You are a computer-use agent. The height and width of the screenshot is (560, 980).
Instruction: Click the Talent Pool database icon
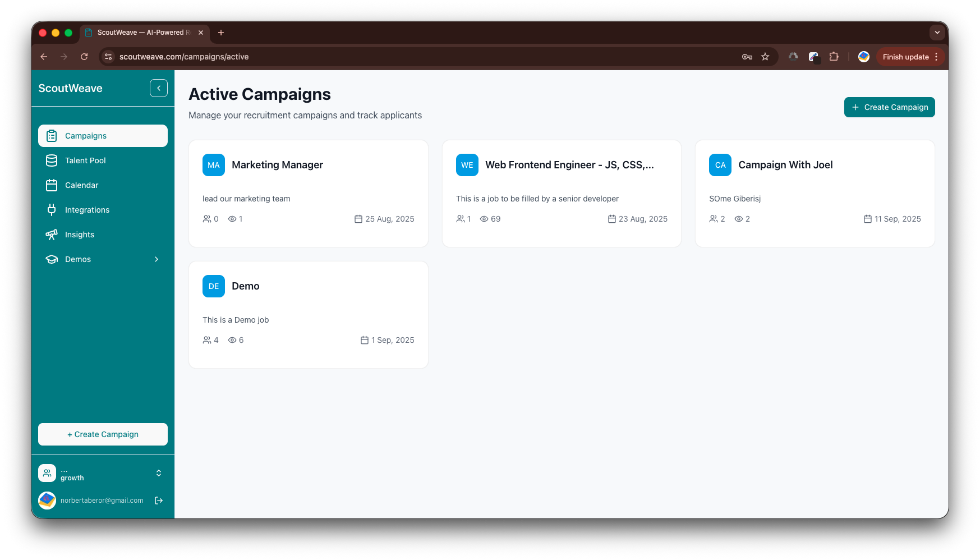point(52,160)
